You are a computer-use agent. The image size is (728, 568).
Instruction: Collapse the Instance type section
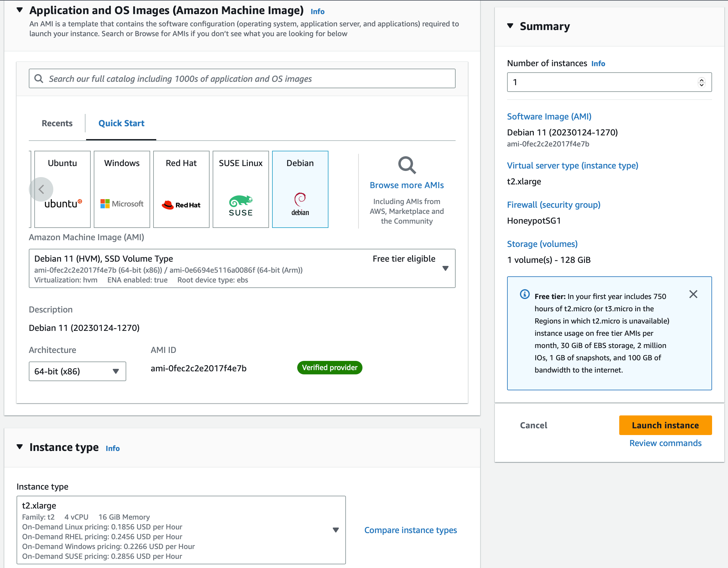click(x=20, y=447)
